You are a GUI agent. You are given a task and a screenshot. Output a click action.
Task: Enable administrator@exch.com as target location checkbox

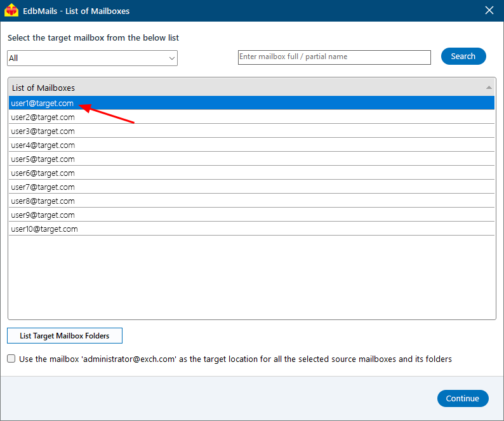tap(11, 359)
